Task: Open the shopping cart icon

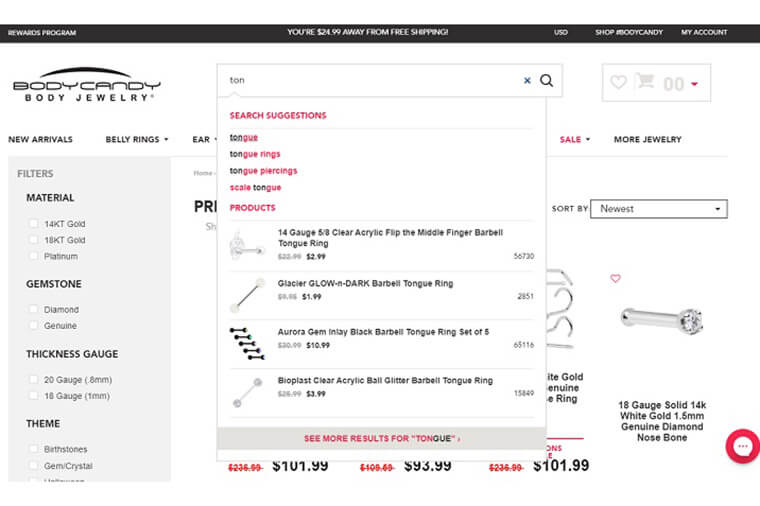Action: (645, 82)
